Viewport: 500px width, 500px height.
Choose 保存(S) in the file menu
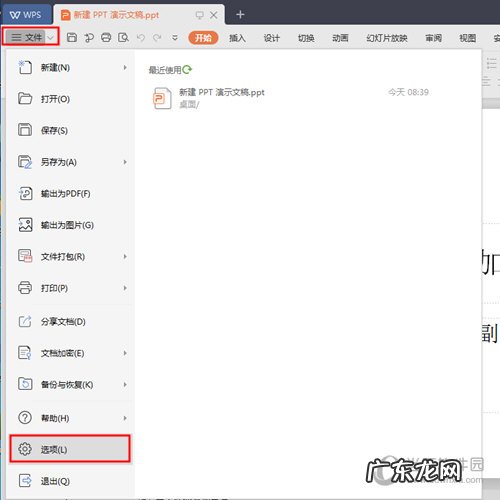[x=70, y=130]
